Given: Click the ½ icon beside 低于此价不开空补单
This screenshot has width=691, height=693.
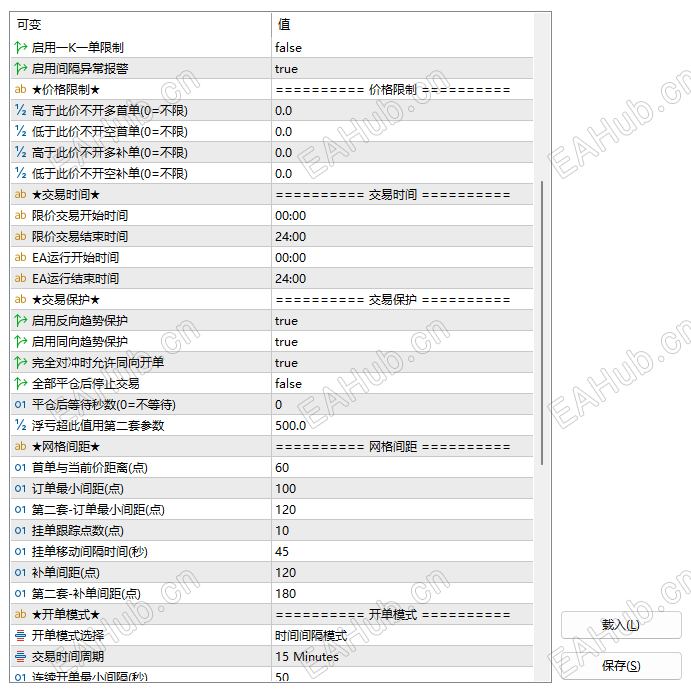Looking at the screenshot, I should pyautogui.click(x=20, y=173).
